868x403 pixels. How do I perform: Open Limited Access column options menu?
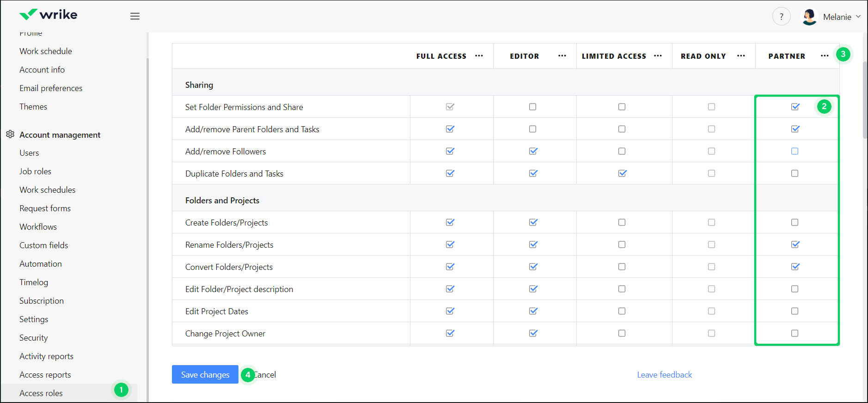pos(658,56)
